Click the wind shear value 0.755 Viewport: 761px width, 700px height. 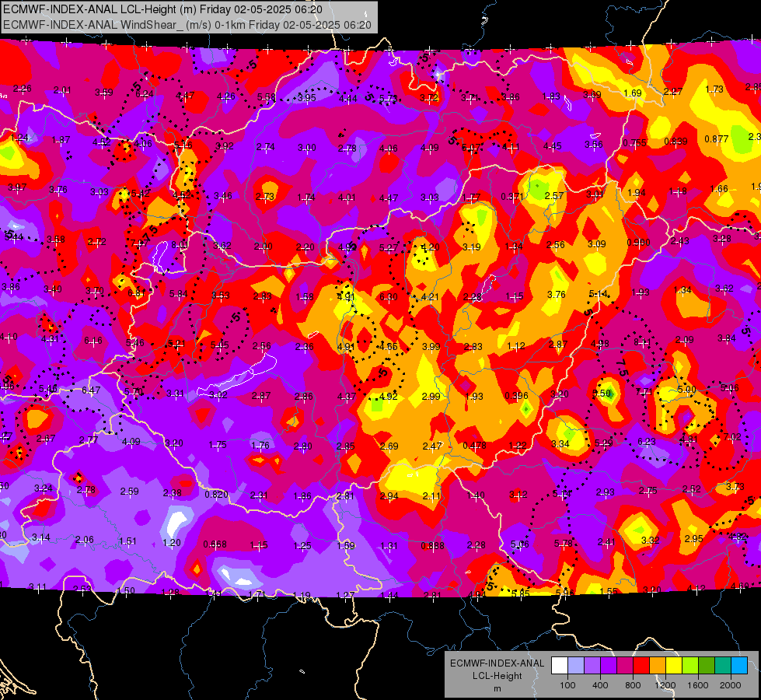click(634, 143)
